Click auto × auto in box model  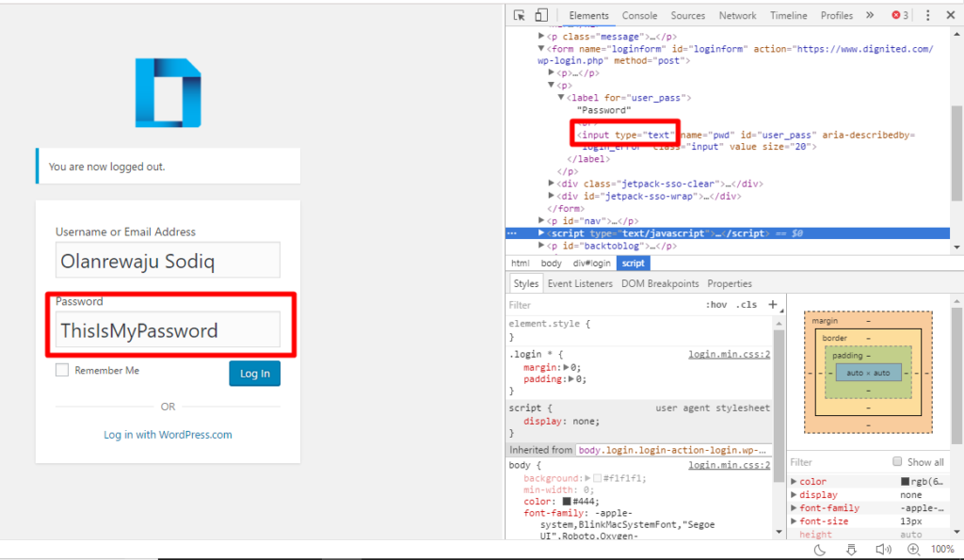pyautogui.click(x=868, y=373)
